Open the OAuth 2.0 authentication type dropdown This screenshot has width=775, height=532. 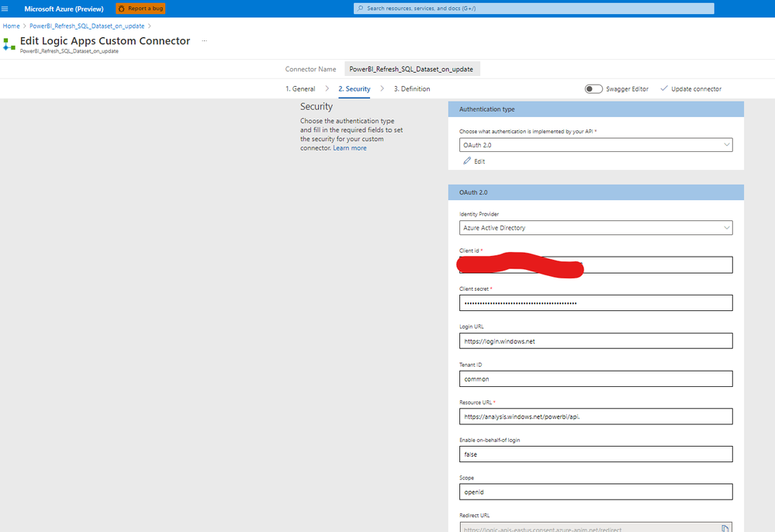[596, 145]
